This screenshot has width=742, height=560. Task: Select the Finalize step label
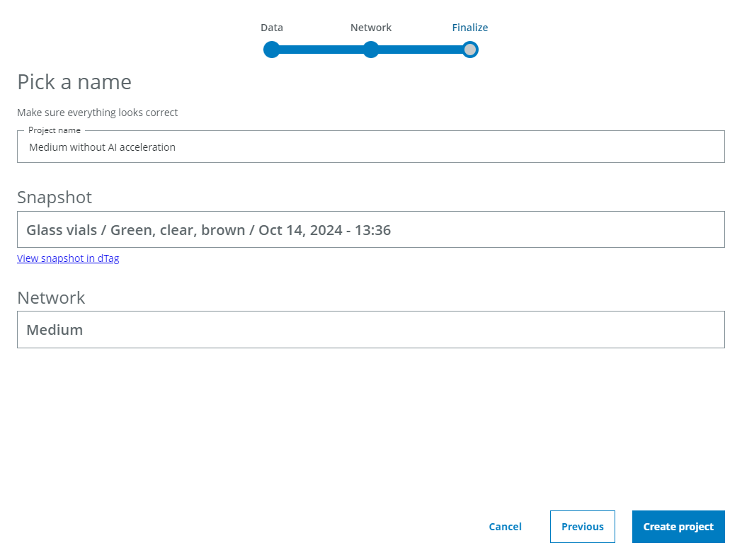470,27
